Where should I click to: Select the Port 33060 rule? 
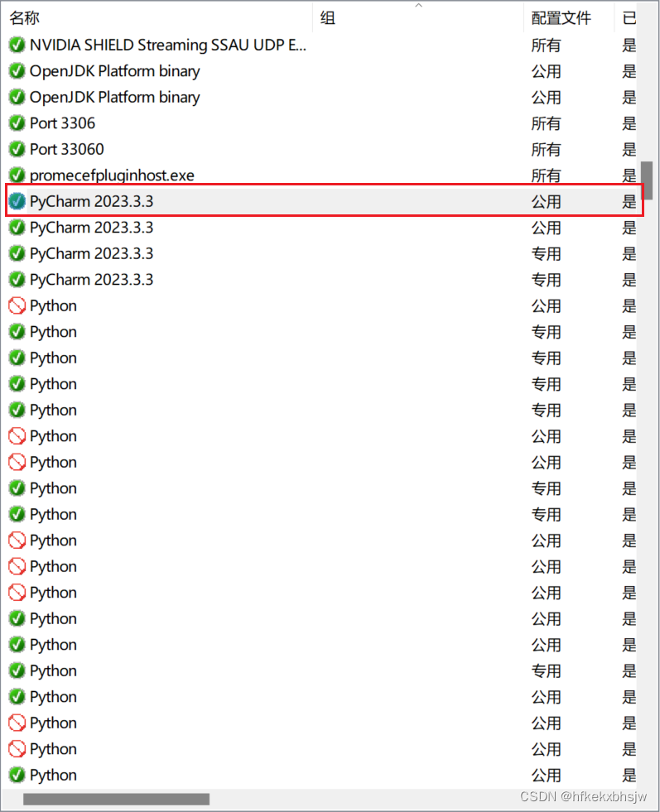[x=67, y=149]
